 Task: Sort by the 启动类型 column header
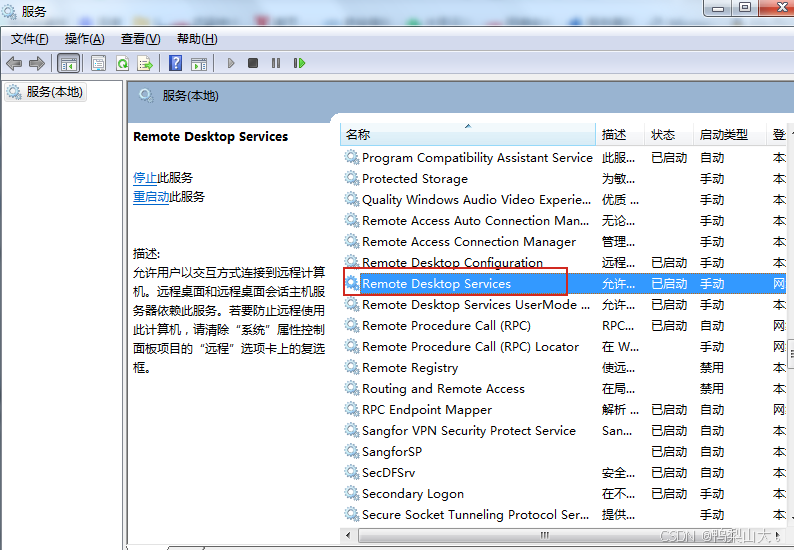(723, 134)
